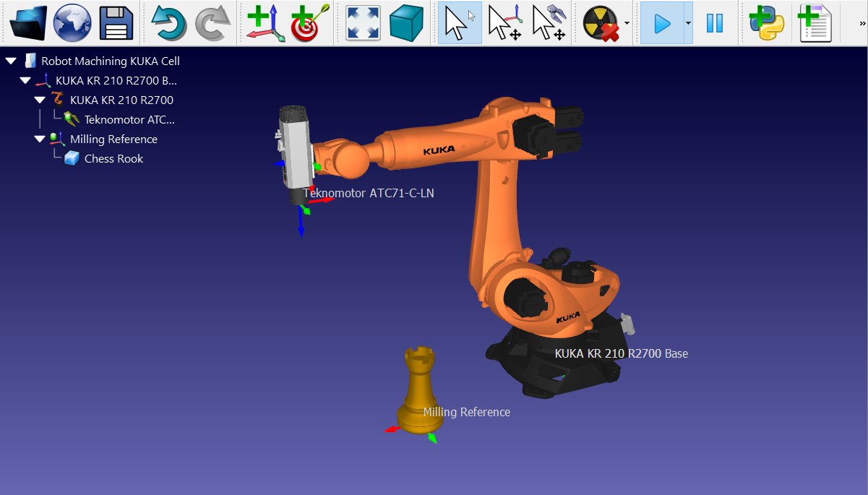Collapse the KUKA KR 210 R2700 robot node
Image resolution: width=868 pixels, height=495 pixels.
[40, 100]
